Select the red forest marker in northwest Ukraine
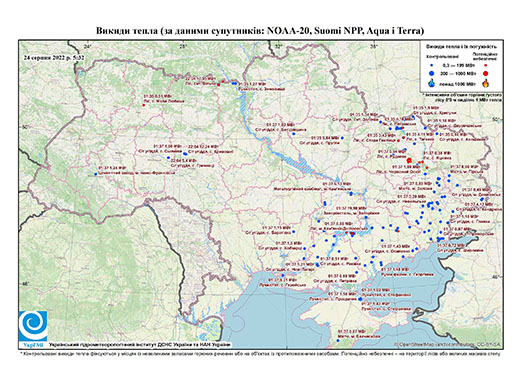The height and width of the screenshot is (368, 520). [x=144, y=105]
